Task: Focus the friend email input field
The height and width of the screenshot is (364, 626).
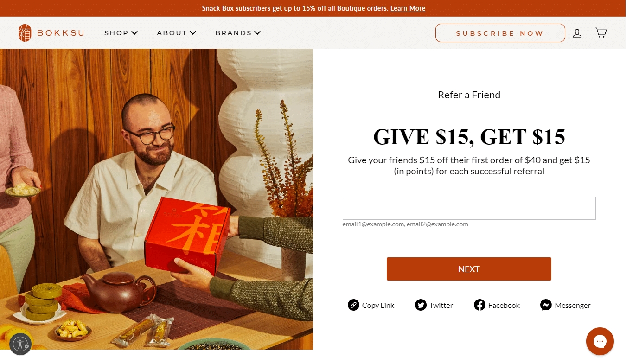Action: point(469,208)
